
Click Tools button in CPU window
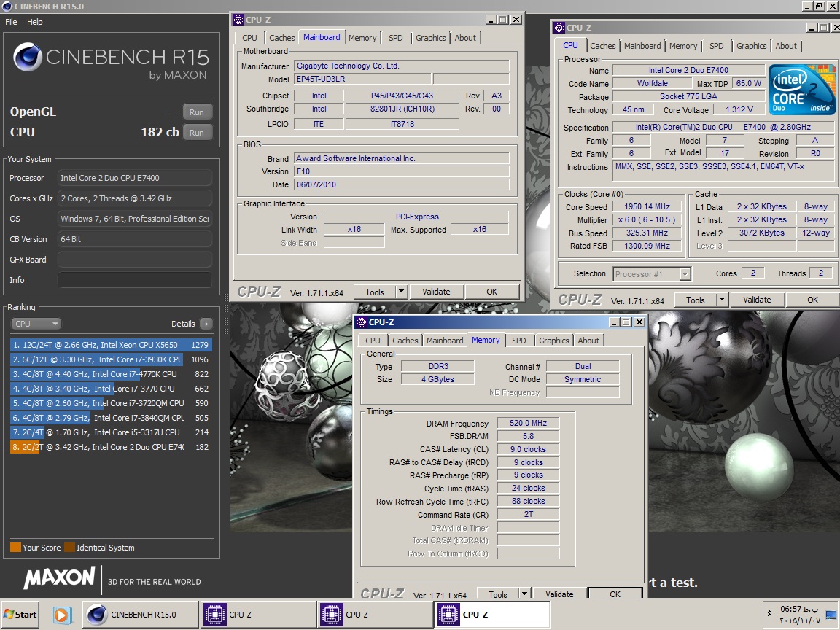696,300
